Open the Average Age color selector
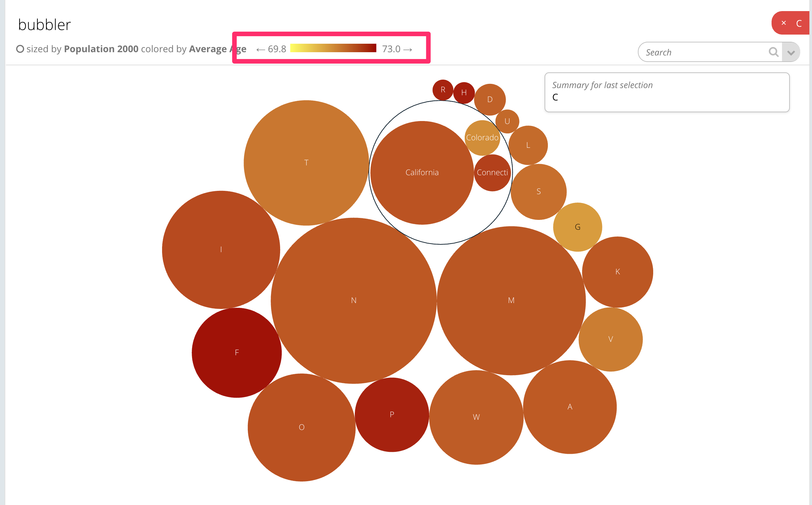The height and width of the screenshot is (505, 812). click(x=218, y=49)
